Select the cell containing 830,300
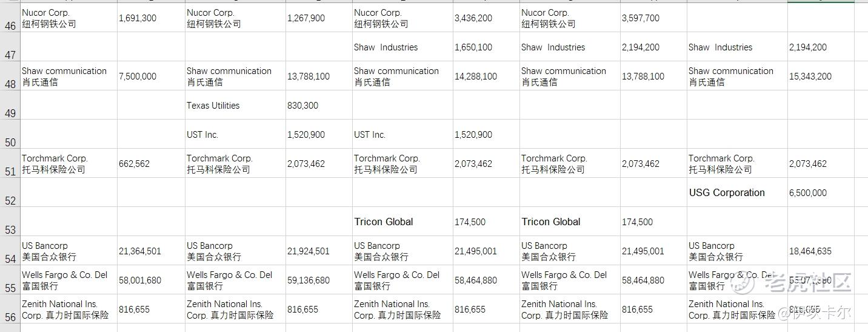 (x=318, y=106)
